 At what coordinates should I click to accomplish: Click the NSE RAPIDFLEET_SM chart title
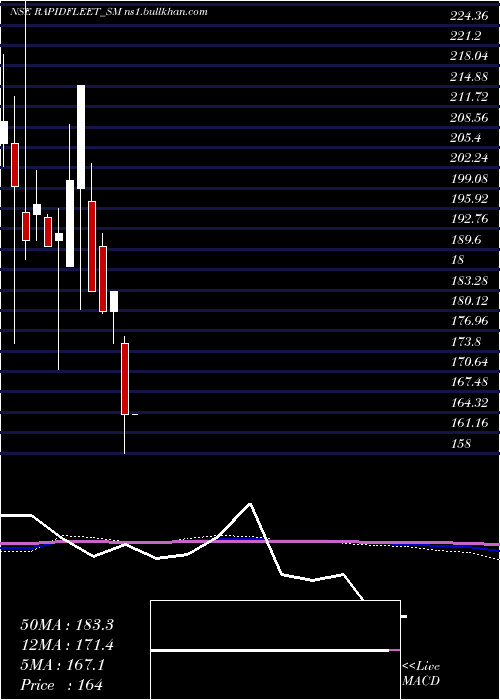(x=109, y=12)
